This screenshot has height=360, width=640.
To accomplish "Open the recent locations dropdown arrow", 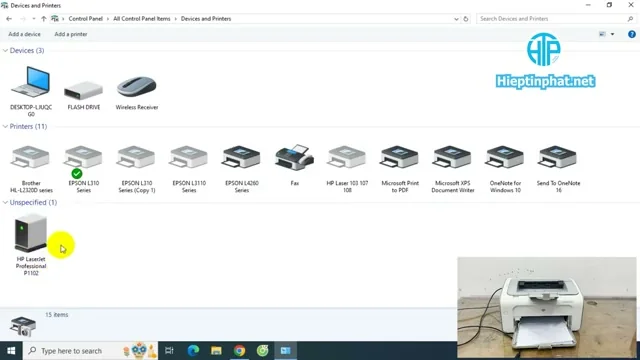I will coord(33,19).
